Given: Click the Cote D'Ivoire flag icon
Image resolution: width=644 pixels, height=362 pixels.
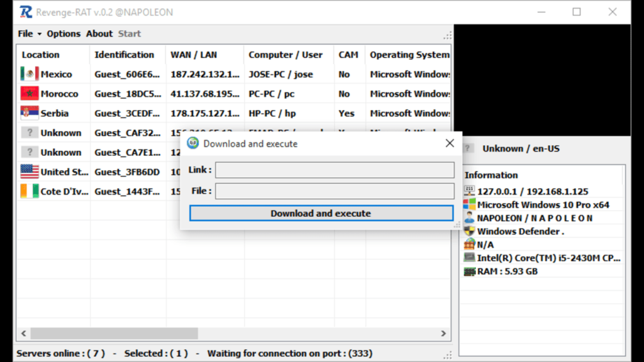Looking at the screenshot, I should (x=30, y=191).
